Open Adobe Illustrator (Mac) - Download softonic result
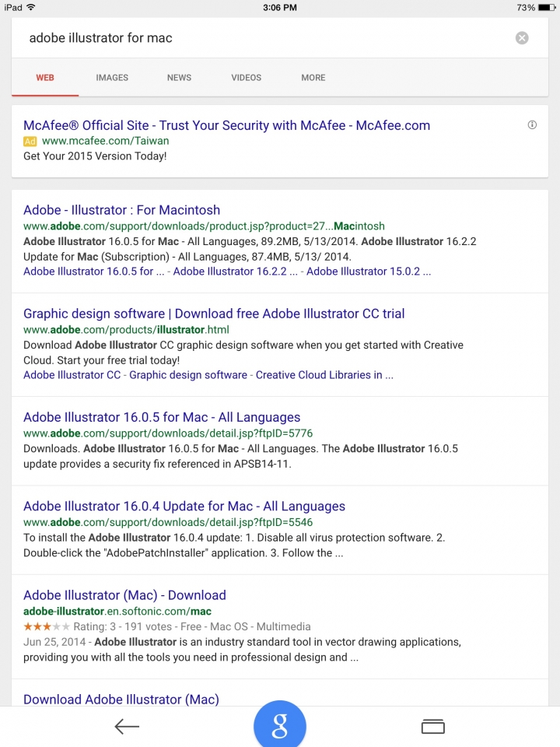 pos(124,595)
